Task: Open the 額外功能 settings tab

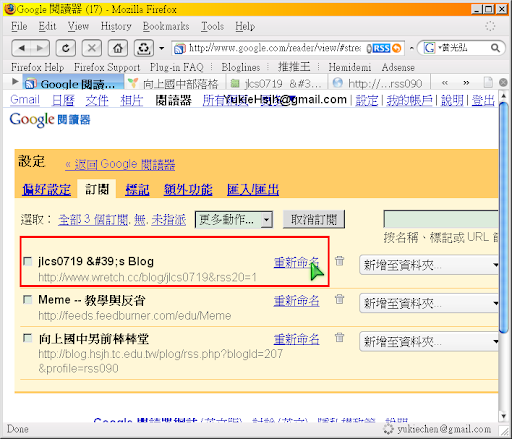Action: pos(188,189)
